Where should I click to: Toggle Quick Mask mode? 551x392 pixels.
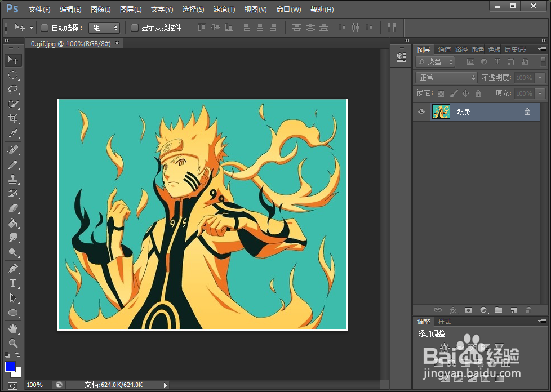click(x=12, y=386)
